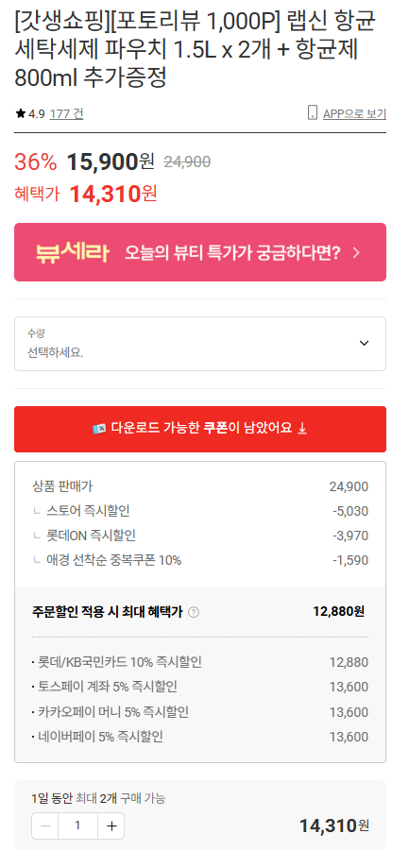This screenshot has height=868, width=409.
Task: Expand the 수량 선택하세요 dropdown
Action: [200, 344]
